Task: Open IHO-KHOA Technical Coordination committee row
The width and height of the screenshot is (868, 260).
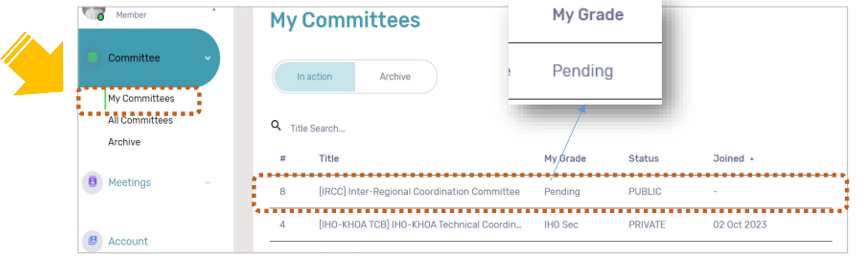Action: pos(551,224)
